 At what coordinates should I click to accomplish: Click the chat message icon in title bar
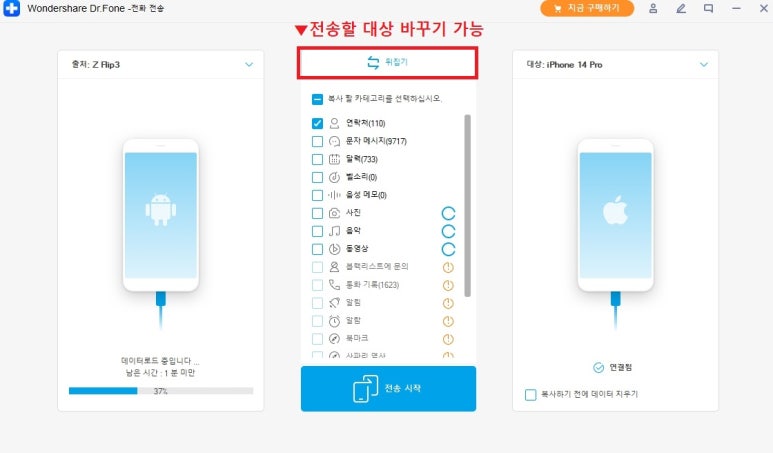point(708,8)
